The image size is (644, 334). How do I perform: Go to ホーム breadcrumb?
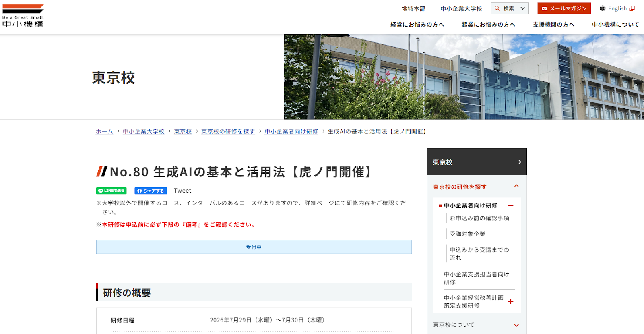coord(104,131)
